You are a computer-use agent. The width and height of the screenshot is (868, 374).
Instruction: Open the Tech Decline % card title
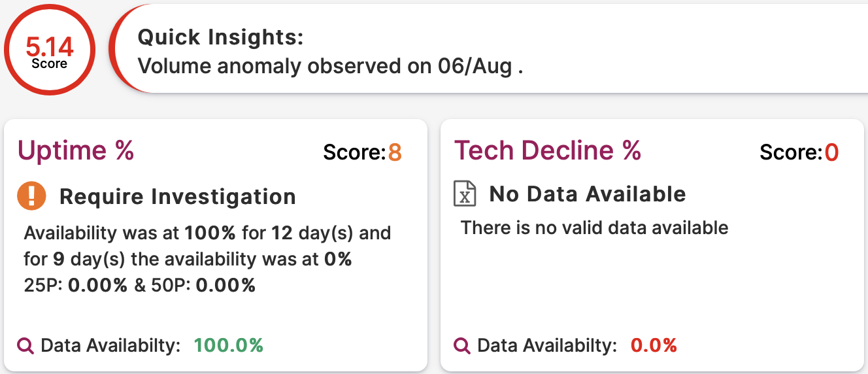click(548, 150)
